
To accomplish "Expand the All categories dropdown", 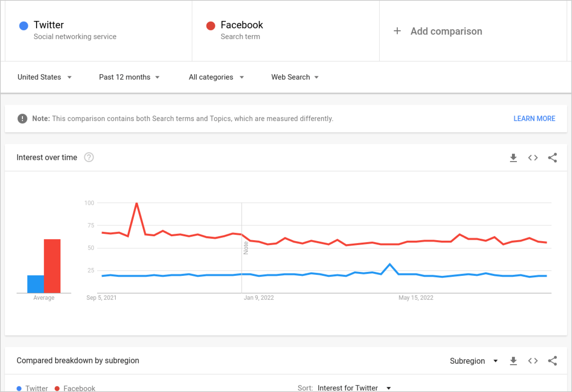I will [x=216, y=77].
